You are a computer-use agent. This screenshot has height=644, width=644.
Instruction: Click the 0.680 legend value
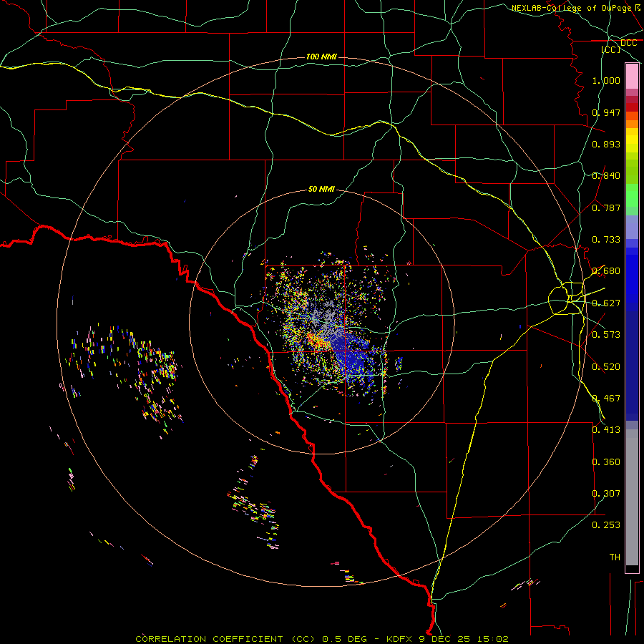(x=606, y=271)
